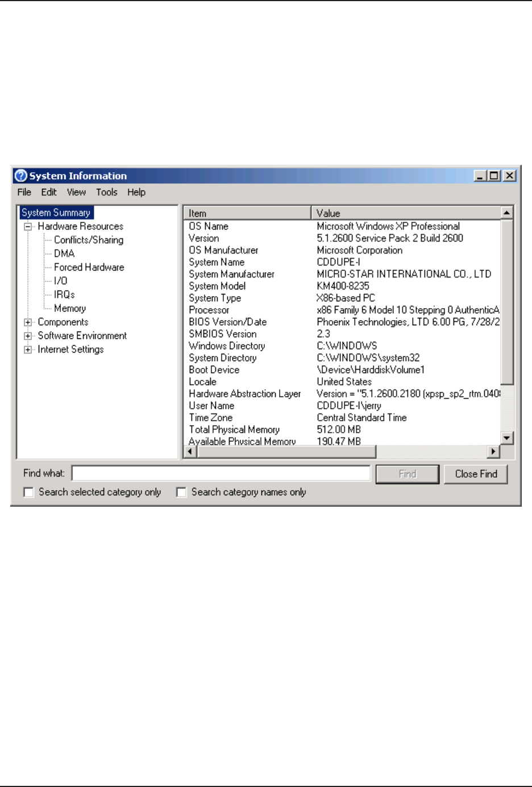Click the System Manufacturer item
Screen dimensions: 532x787
coord(231,274)
